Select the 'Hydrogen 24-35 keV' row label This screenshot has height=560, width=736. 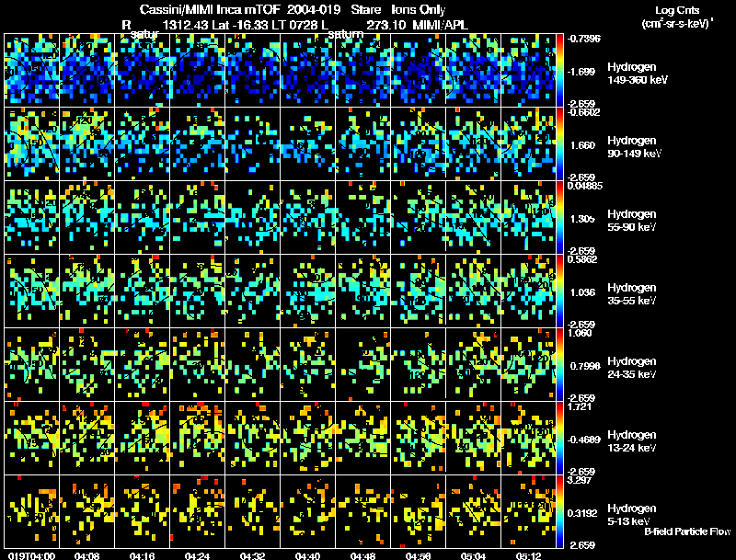point(632,368)
